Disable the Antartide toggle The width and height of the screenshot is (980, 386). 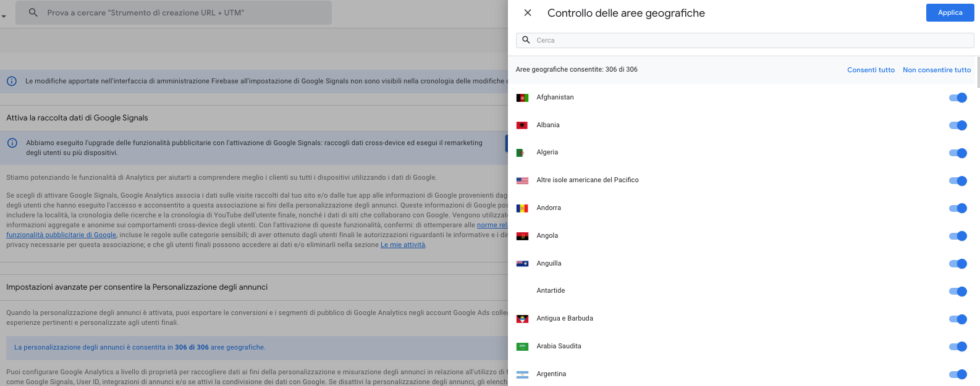pyautogui.click(x=958, y=292)
